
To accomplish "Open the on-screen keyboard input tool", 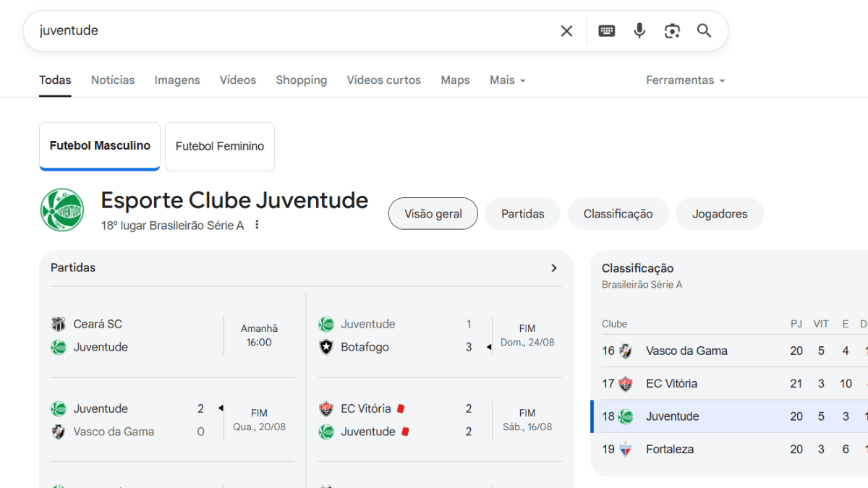I will (x=607, y=30).
